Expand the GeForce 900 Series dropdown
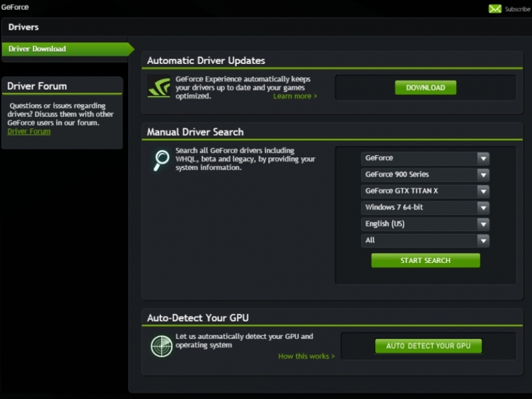The width and height of the screenshot is (532, 399). (425, 174)
